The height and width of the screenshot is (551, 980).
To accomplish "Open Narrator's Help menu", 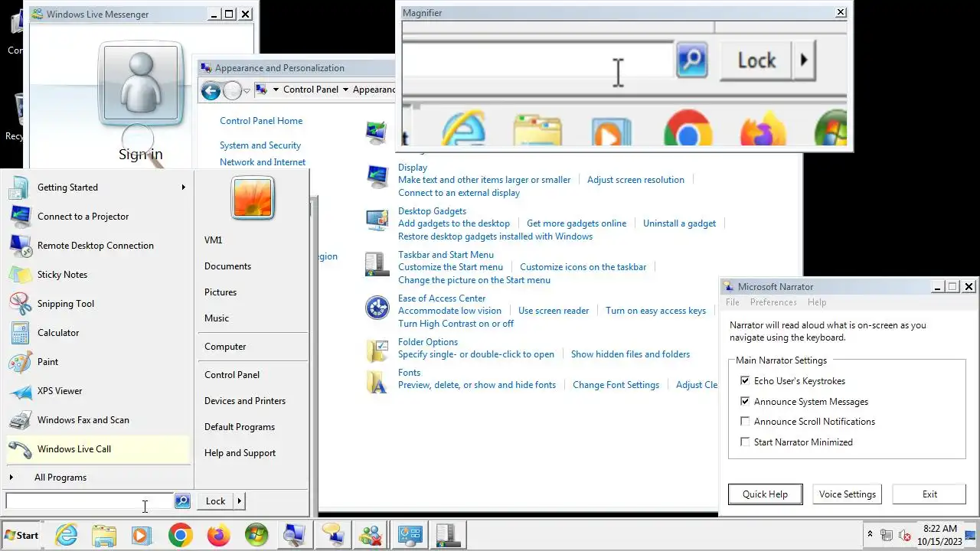I will click(817, 302).
